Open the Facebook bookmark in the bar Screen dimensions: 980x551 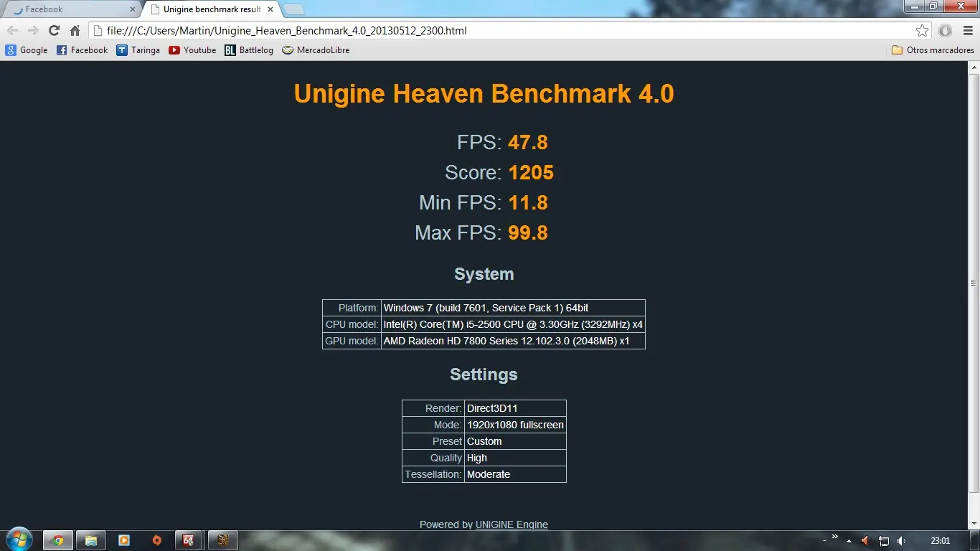pyautogui.click(x=82, y=50)
